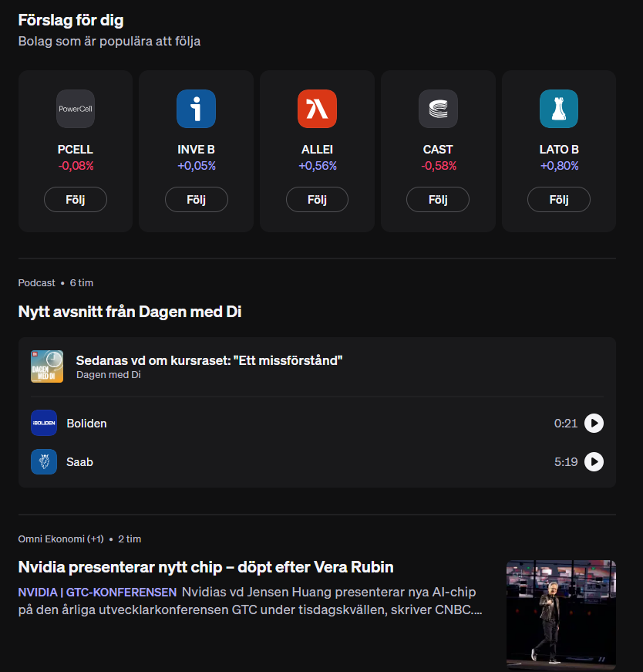Open the Investor INVE B logo icon
The image size is (643, 672).
click(196, 109)
